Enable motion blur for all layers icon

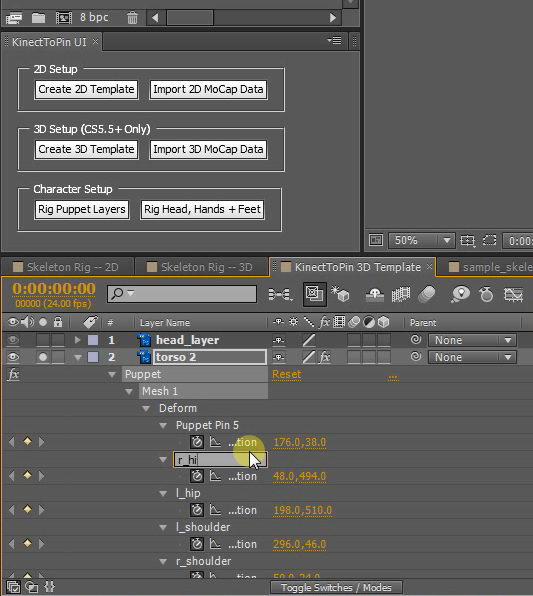pyautogui.click(x=427, y=294)
